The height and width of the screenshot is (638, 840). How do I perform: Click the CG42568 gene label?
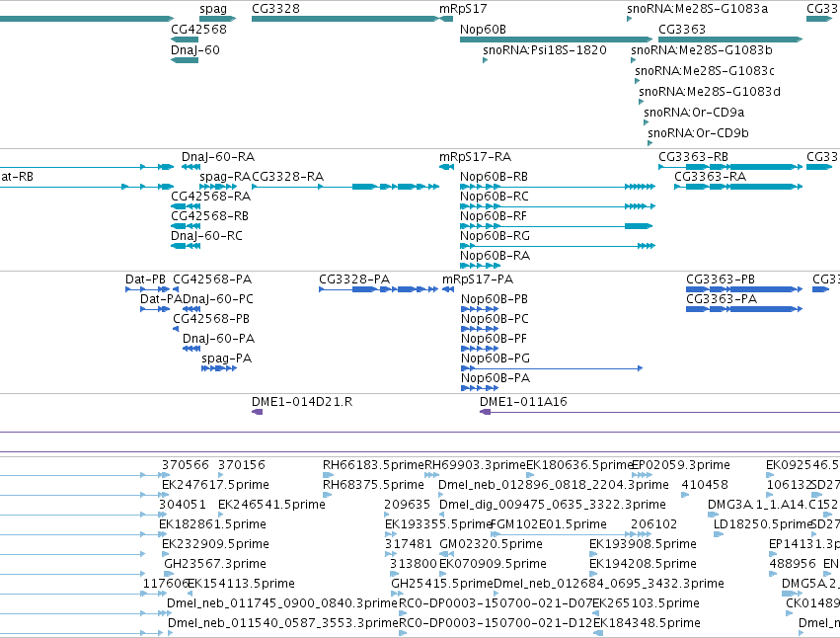point(198,29)
